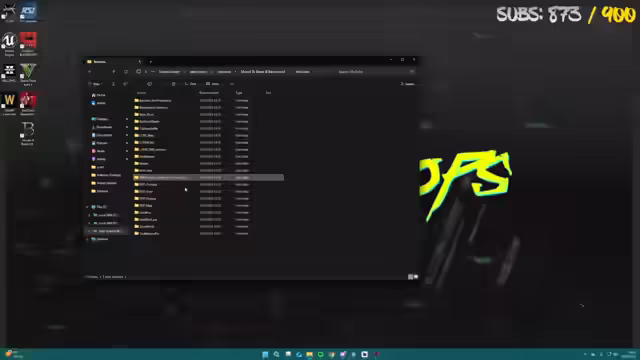Click the Home item in Explorer sidebar
Viewport: 640px width, 360px height.
tap(99, 95)
